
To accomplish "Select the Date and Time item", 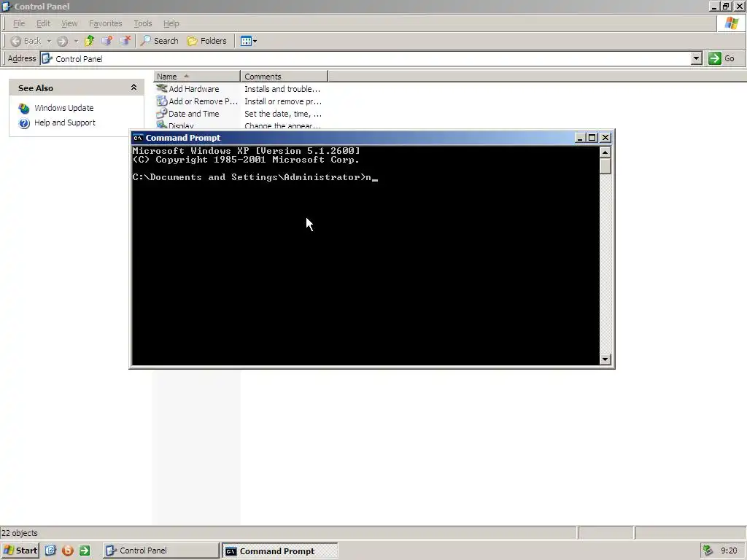I will [x=194, y=114].
